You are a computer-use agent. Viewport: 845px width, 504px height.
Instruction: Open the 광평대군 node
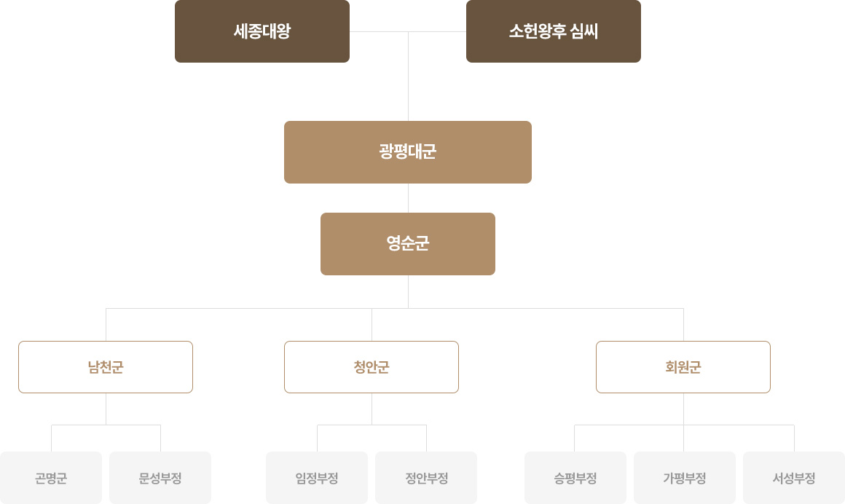[x=408, y=152]
